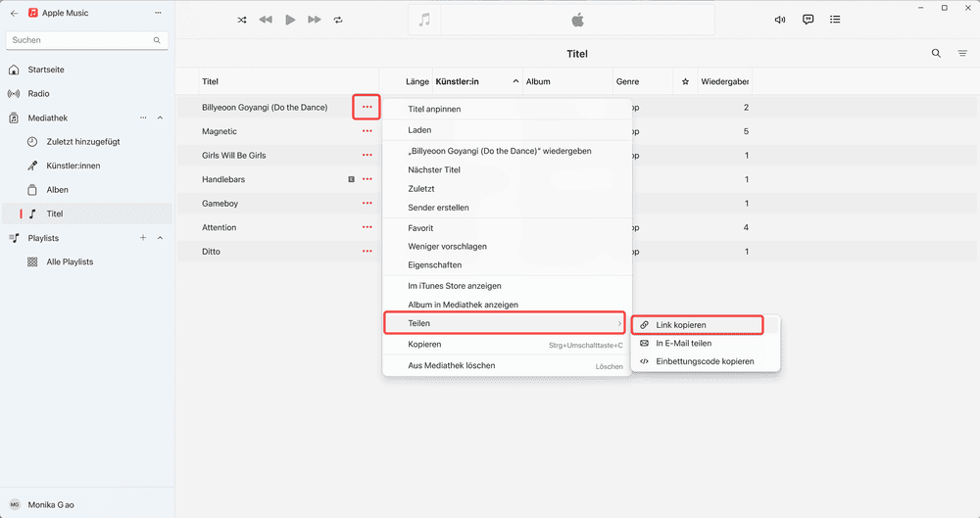Screen dimensions: 980x518
Task: Open more options for Ditto
Action: (367, 252)
